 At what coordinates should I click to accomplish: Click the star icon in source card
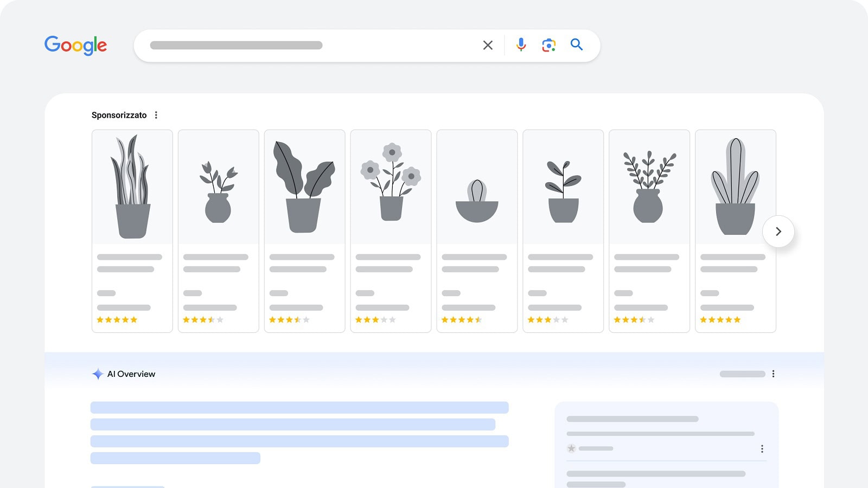pyautogui.click(x=571, y=448)
